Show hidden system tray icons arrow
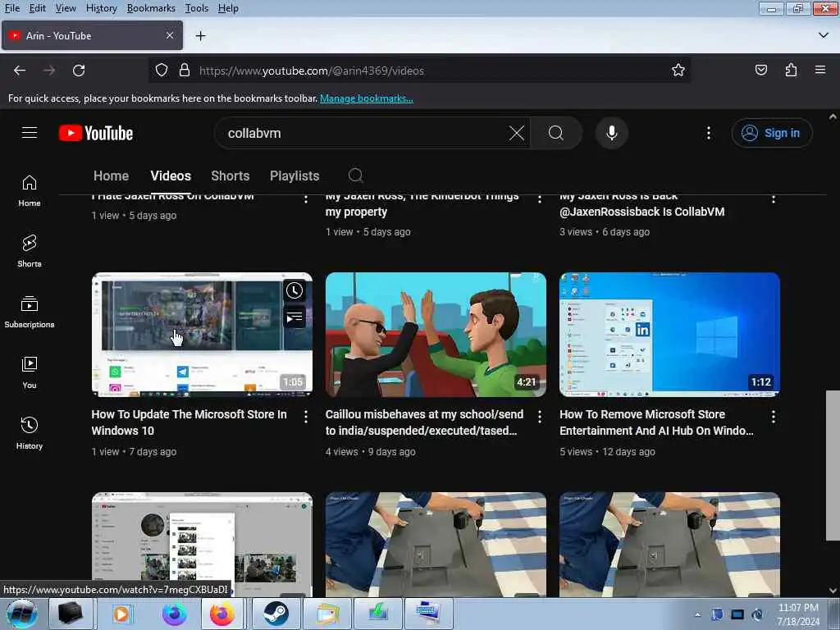Image resolution: width=840 pixels, height=630 pixels. click(697, 614)
